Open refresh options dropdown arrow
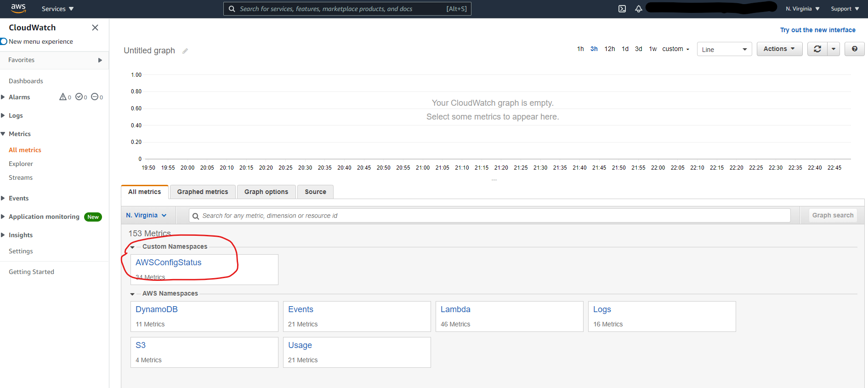Screen dimensions: 868x388 834,49
